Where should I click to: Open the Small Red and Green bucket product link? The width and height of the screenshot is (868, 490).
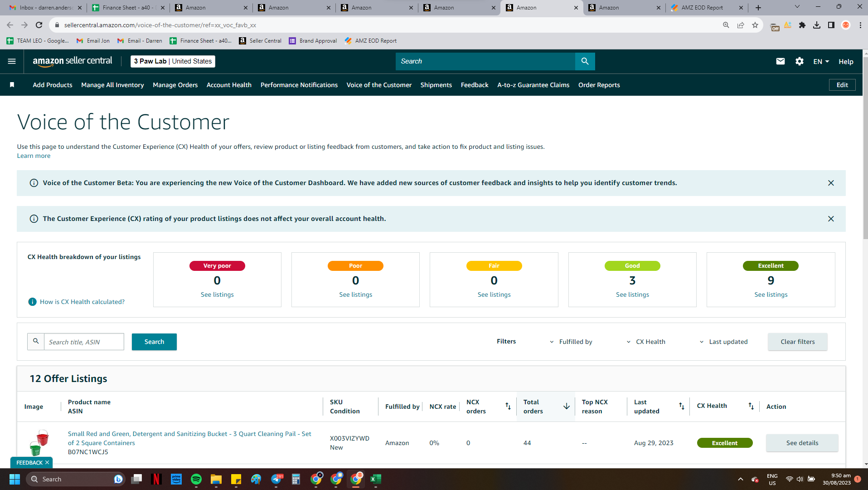(x=189, y=438)
